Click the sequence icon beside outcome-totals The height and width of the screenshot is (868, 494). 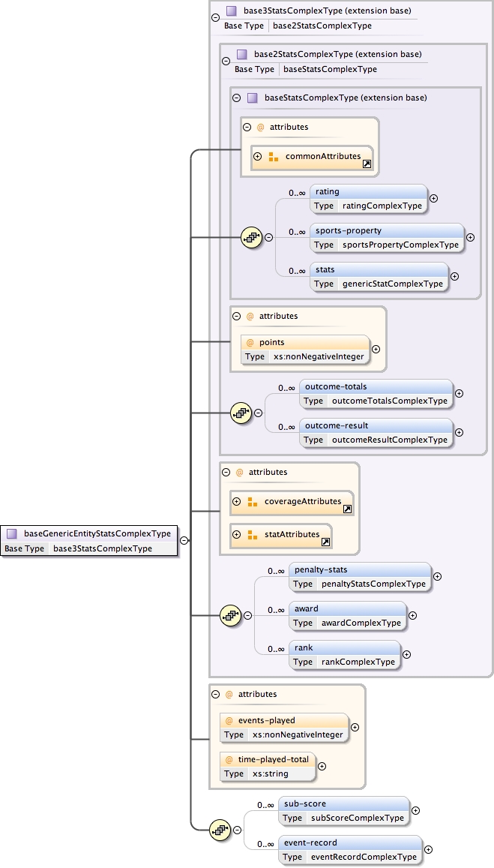point(239,412)
